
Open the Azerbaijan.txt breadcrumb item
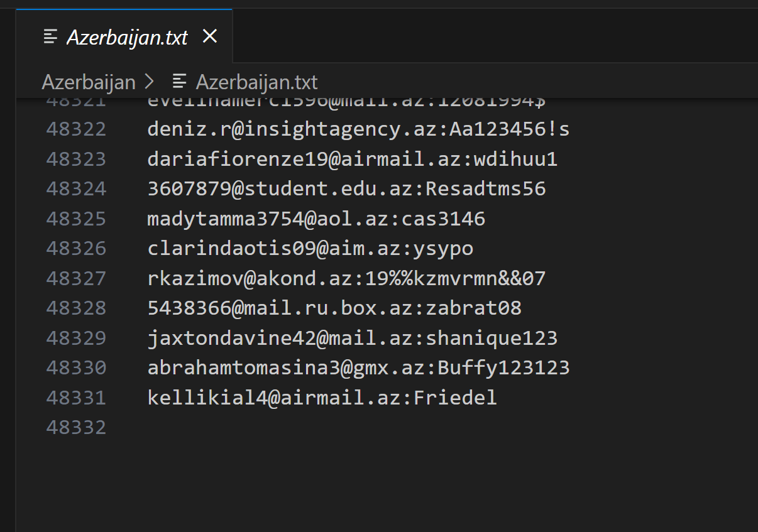(x=256, y=82)
